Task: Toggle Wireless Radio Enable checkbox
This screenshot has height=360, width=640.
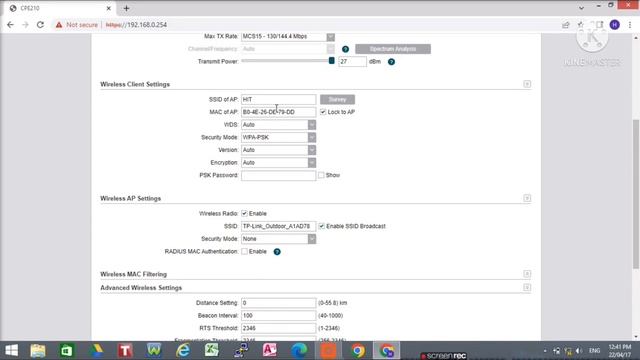Action: (244, 213)
